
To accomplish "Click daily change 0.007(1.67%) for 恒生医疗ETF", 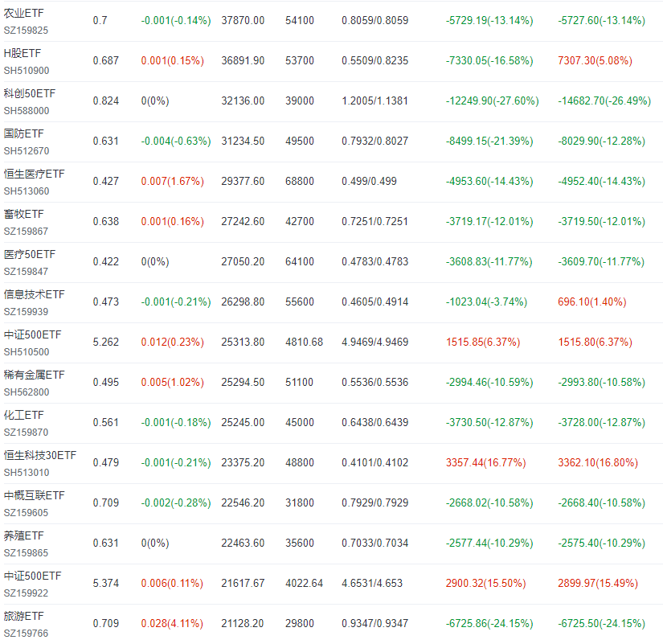I will click(x=173, y=181).
